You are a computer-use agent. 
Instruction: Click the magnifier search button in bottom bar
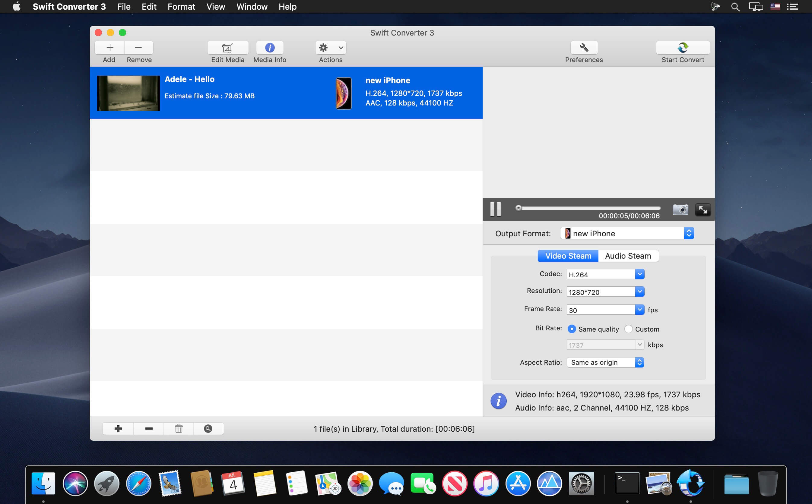coord(208,429)
